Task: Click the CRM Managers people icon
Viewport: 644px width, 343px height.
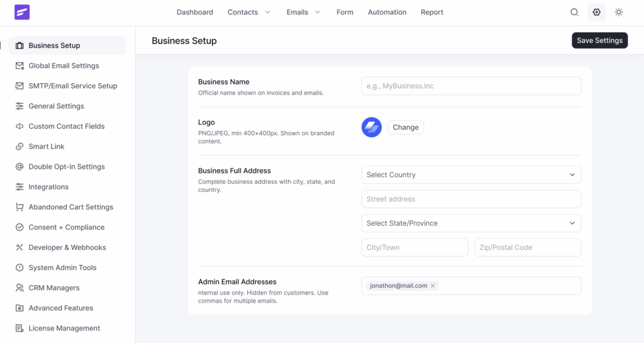Action: pos(19,288)
